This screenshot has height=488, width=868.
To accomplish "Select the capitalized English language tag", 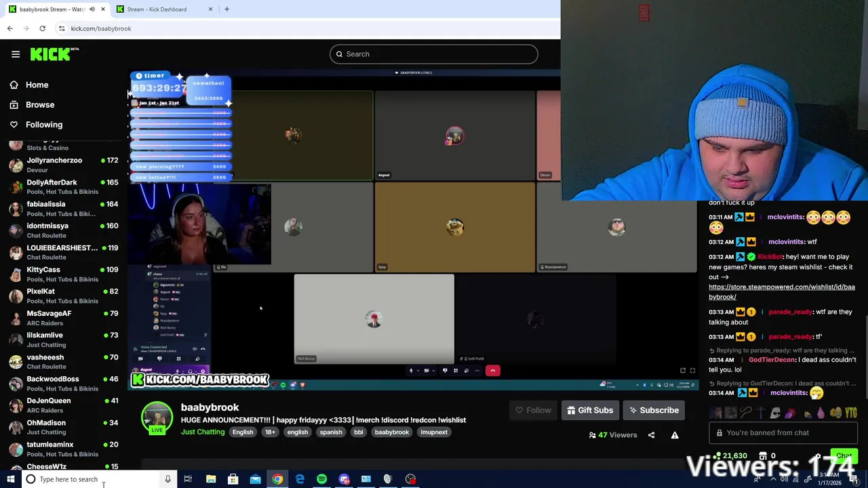I will pos(243,432).
